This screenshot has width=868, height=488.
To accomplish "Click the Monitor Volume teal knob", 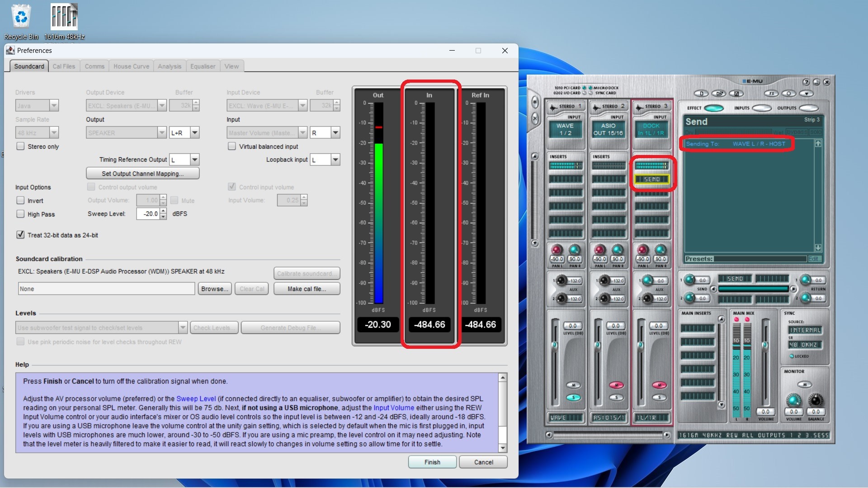I will click(793, 400).
